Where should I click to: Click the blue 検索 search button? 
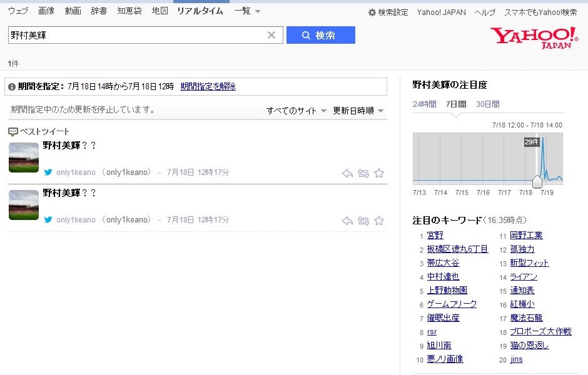click(321, 35)
